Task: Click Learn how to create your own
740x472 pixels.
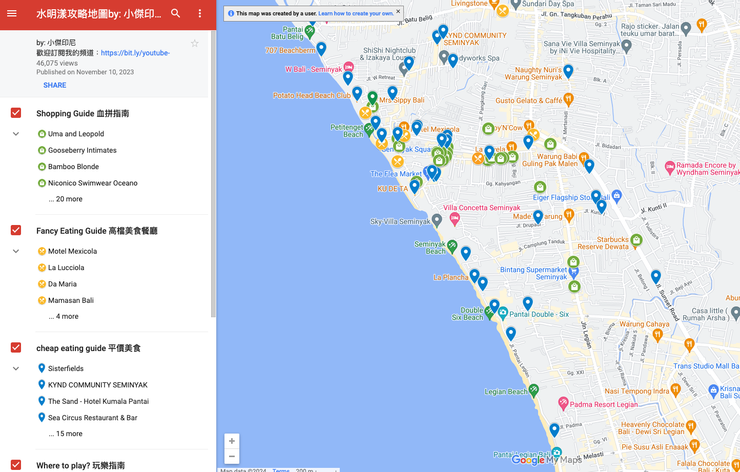Action: click(355, 13)
